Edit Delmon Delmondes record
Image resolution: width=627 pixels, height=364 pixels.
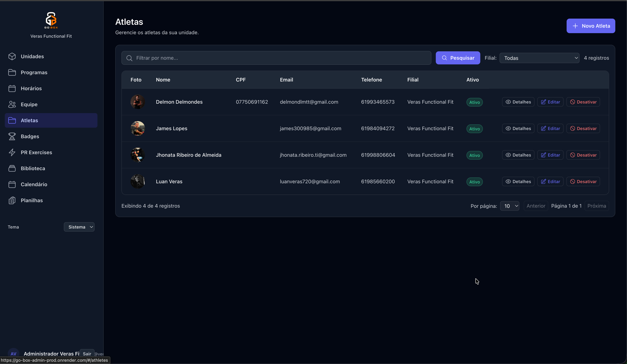click(550, 102)
